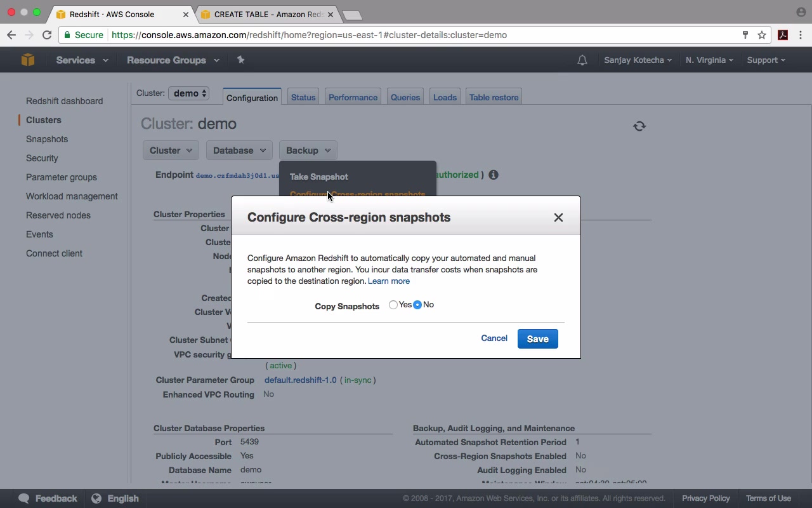Click the pushpin shortcut icon in AWS navbar
The width and height of the screenshot is (812, 508).
pyautogui.click(x=240, y=60)
